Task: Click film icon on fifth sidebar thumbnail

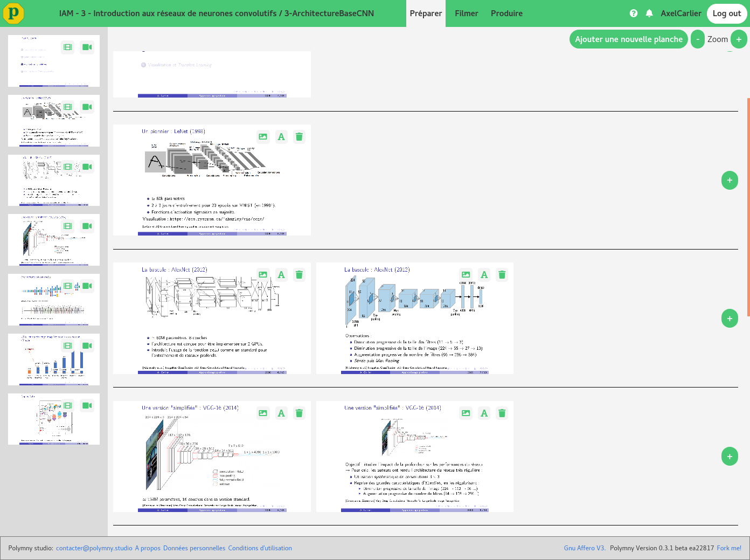Action: 68,286
